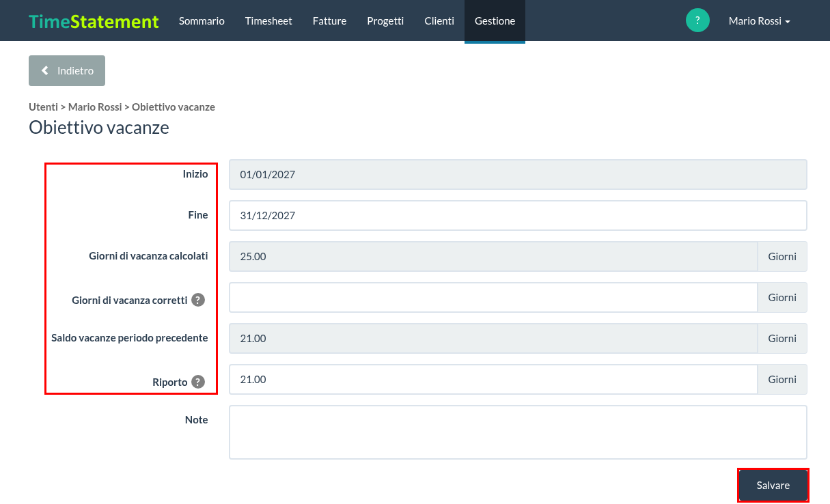830x504 pixels.
Task: Click the Giorni unit beside vacanza calcolati
Action: click(782, 256)
